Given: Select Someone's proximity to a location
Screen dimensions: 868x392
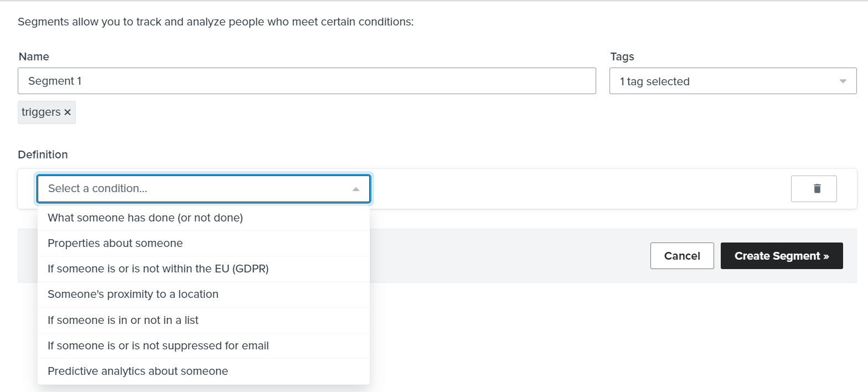Looking at the screenshot, I should 133,294.
